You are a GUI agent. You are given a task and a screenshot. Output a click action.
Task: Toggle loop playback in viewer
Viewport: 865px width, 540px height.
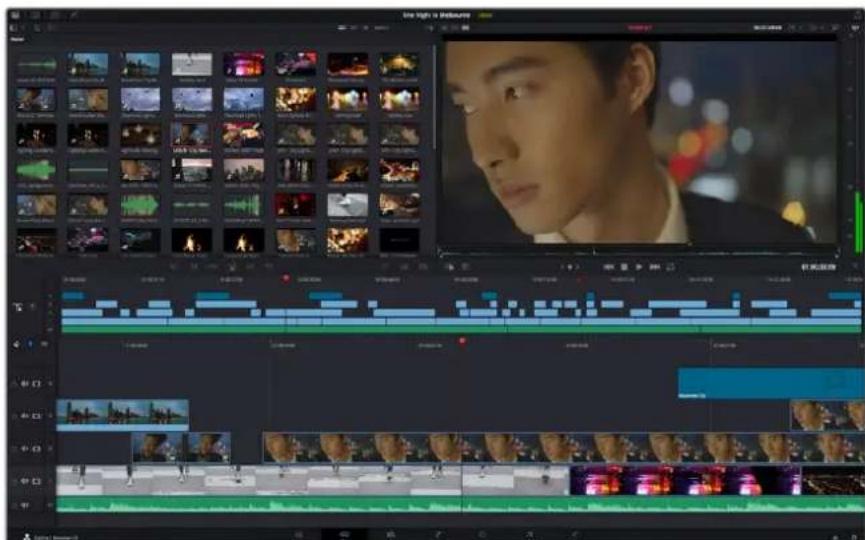pyautogui.click(x=670, y=267)
